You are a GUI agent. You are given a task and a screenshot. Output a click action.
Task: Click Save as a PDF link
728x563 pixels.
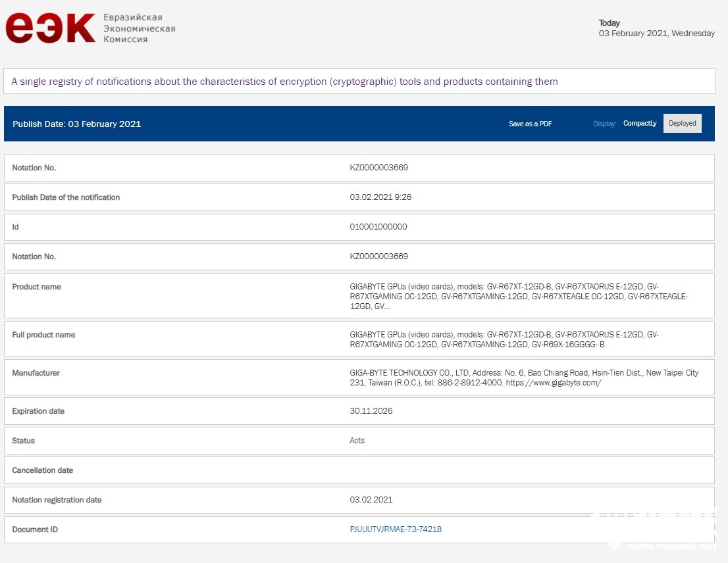coord(530,124)
